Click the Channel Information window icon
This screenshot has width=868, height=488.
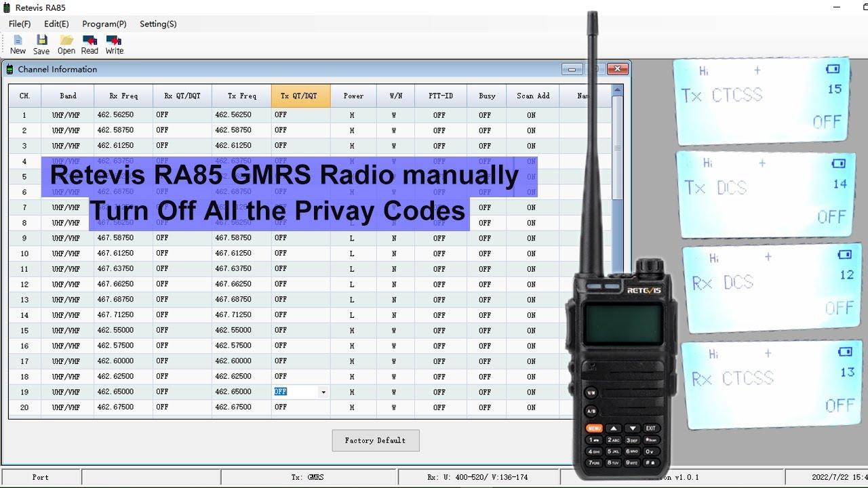click(10, 69)
